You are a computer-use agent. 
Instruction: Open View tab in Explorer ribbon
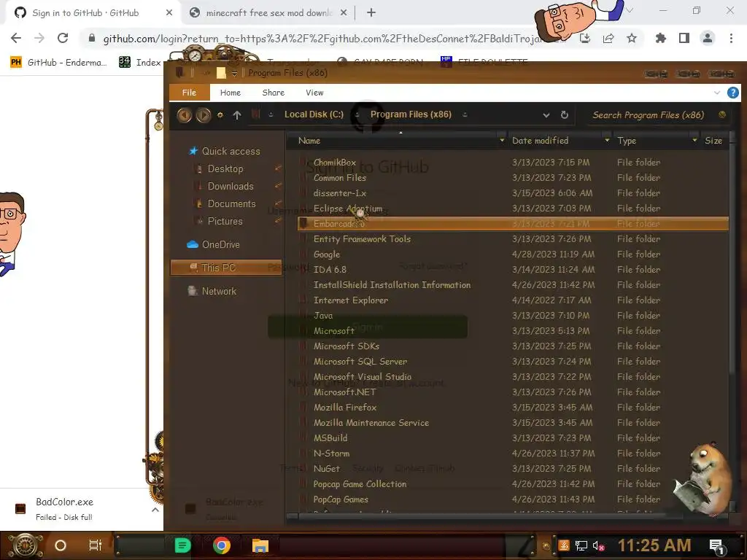[314, 93]
